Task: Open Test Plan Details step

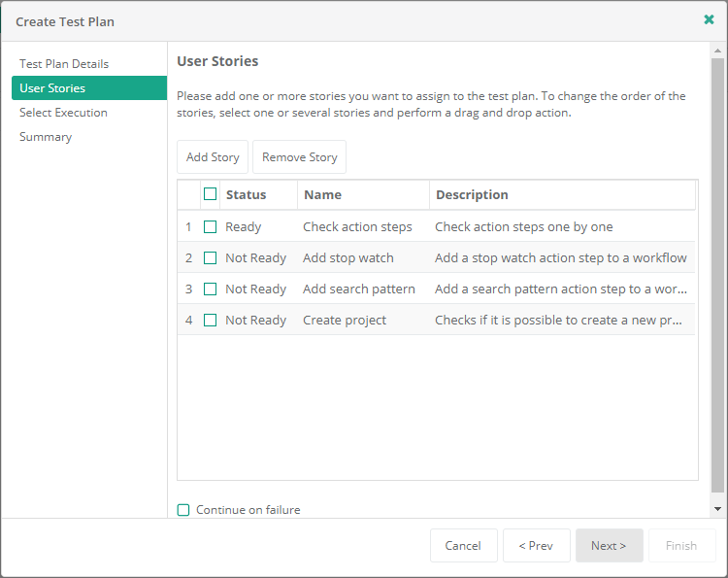Action: click(x=64, y=64)
